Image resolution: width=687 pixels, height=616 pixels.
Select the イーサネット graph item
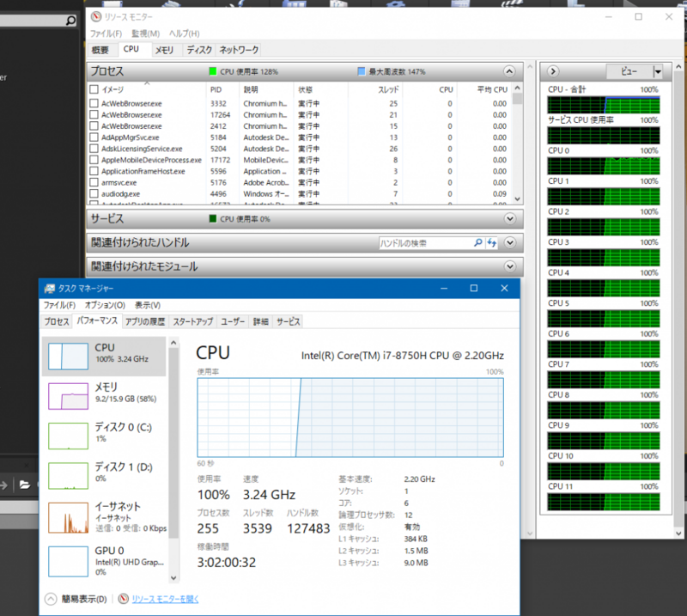point(68,517)
